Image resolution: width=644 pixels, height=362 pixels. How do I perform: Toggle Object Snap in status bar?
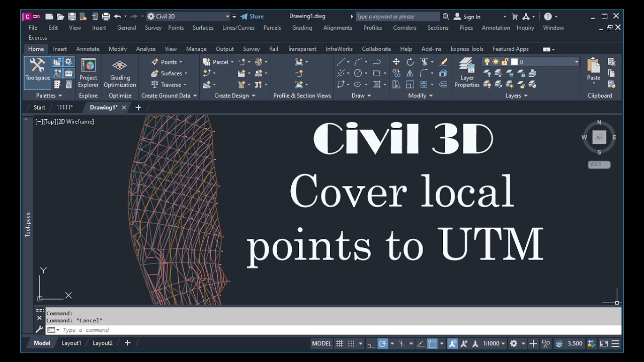point(432,343)
